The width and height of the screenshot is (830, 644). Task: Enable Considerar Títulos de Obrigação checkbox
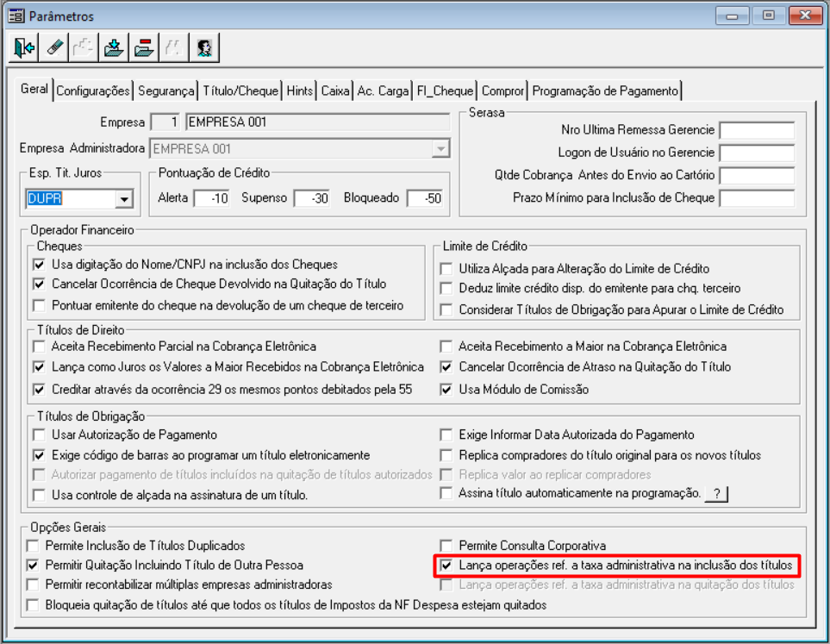click(x=446, y=309)
